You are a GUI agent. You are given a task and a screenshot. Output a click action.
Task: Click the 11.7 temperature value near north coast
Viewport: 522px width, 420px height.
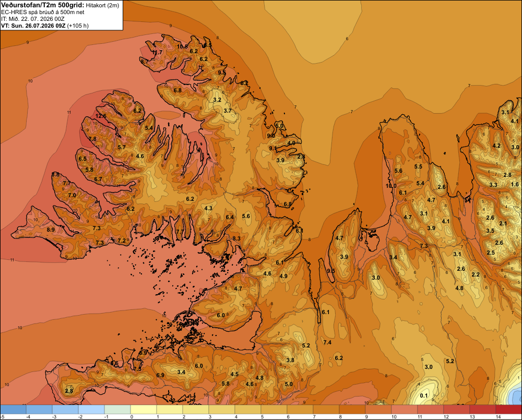158,52
